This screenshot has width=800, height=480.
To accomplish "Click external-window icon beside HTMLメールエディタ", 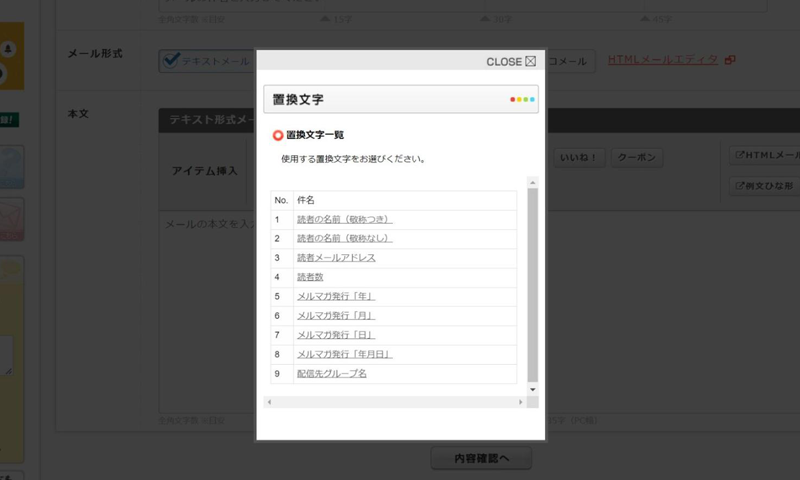I will point(730,60).
